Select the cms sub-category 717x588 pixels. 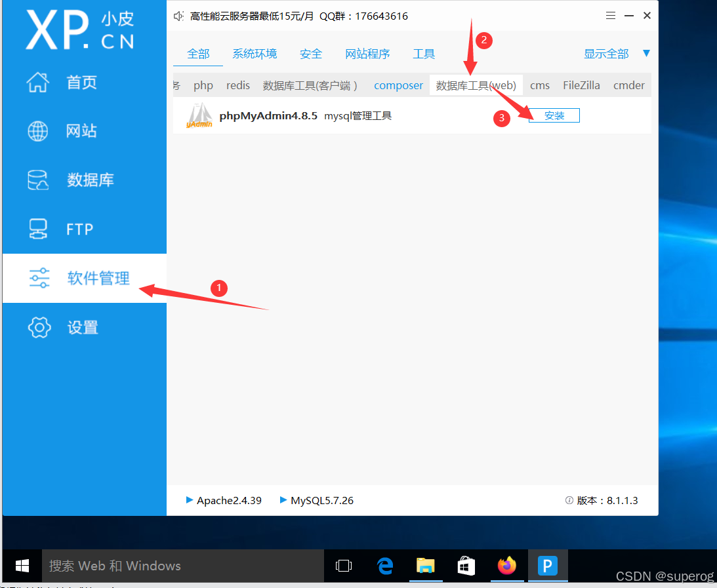(540, 85)
